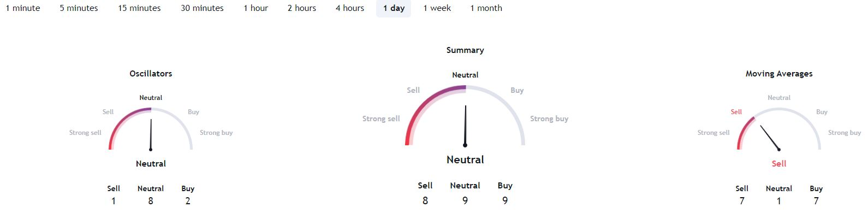
Task: Click the Moving Averages gauge needle
Action: point(770,138)
